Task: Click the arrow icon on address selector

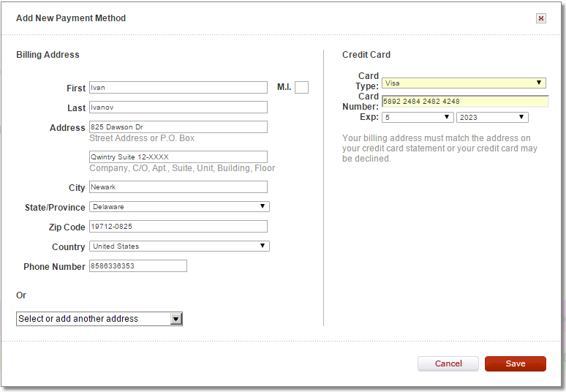Action: (x=176, y=319)
